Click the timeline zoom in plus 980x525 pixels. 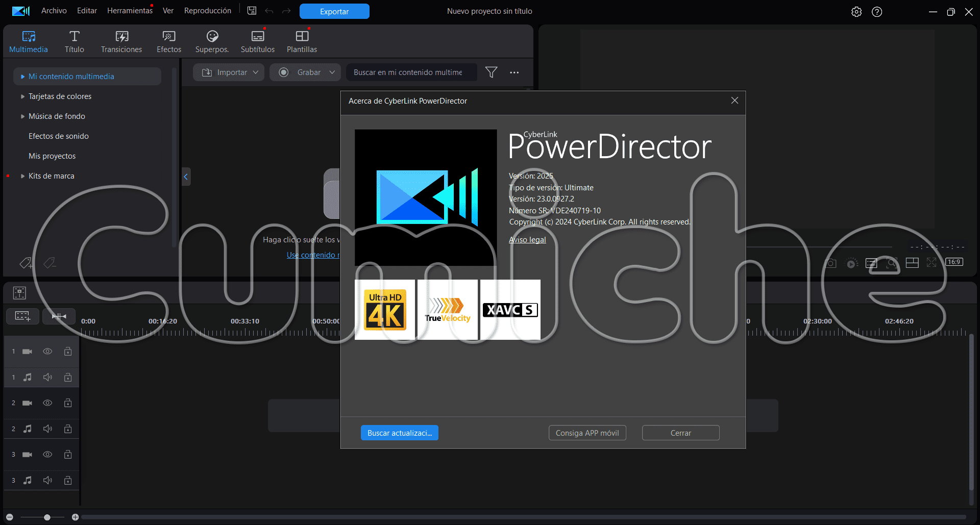(x=75, y=517)
